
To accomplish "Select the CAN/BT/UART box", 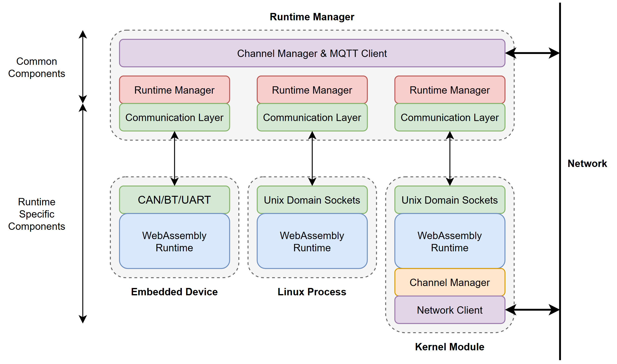I will point(174,200).
